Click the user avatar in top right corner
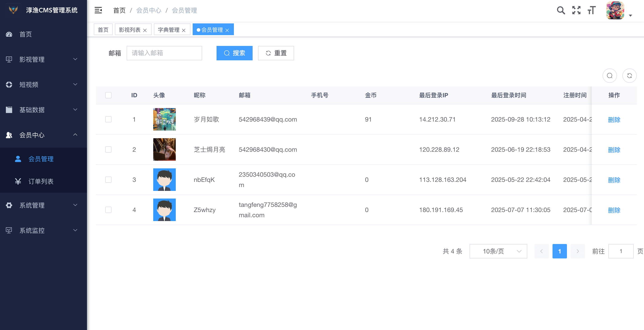 coord(615,10)
